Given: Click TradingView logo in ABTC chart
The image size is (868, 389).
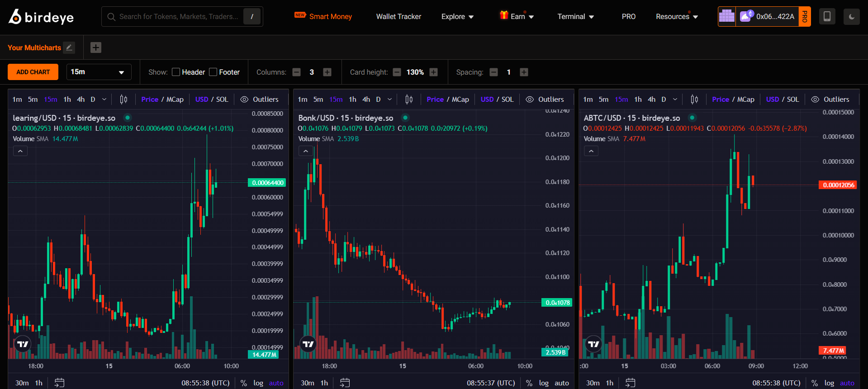Looking at the screenshot, I should point(593,344).
